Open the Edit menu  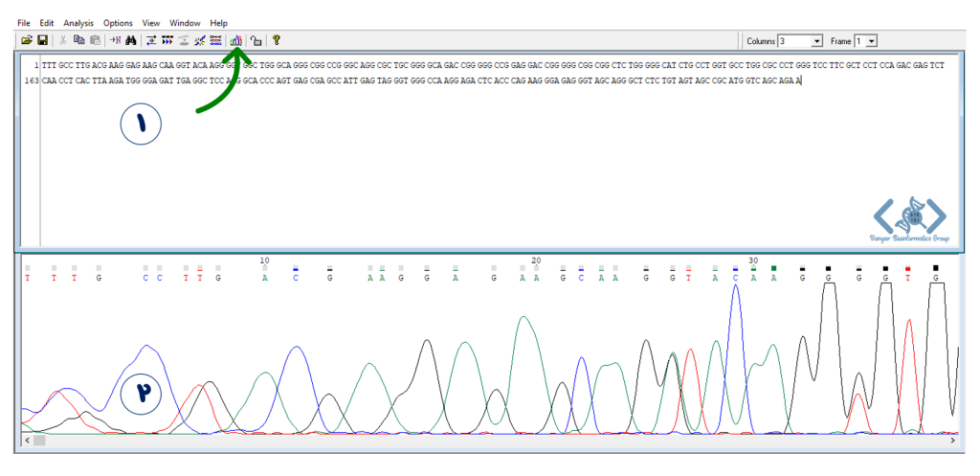point(46,23)
